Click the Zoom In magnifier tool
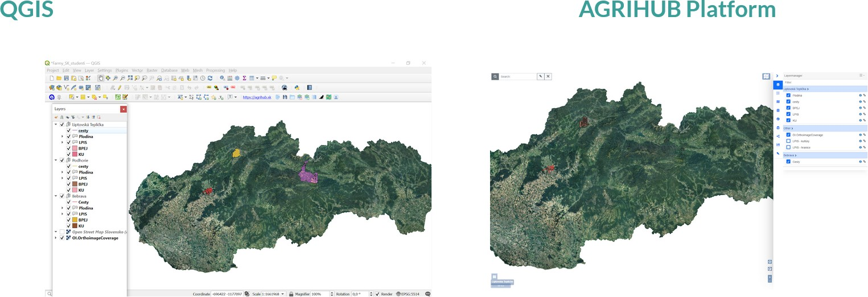The height and width of the screenshot is (297, 868). (115, 78)
